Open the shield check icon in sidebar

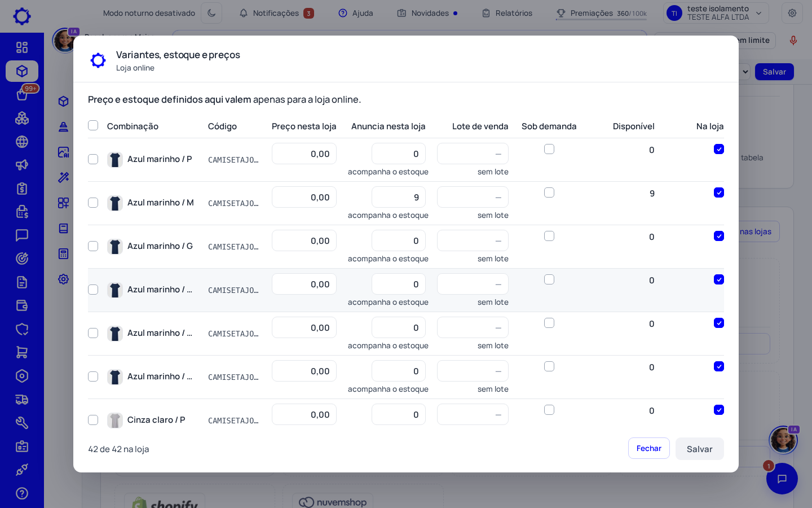[22, 329]
